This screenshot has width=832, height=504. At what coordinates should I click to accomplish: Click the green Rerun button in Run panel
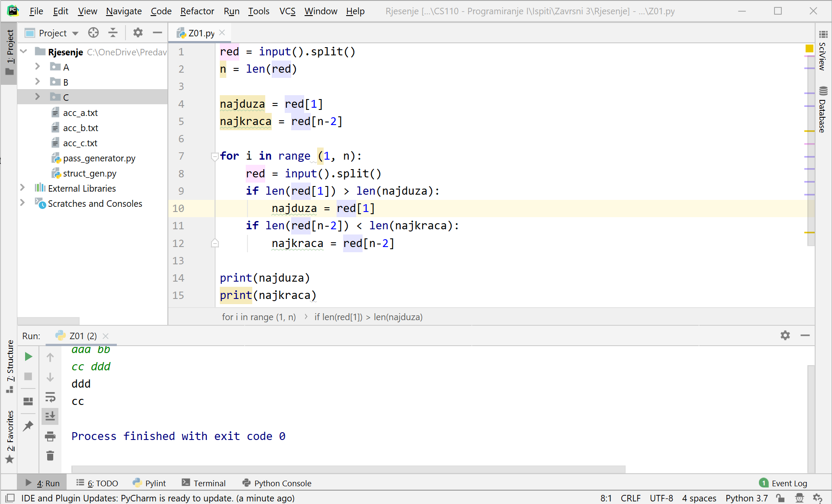click(29, 356)
